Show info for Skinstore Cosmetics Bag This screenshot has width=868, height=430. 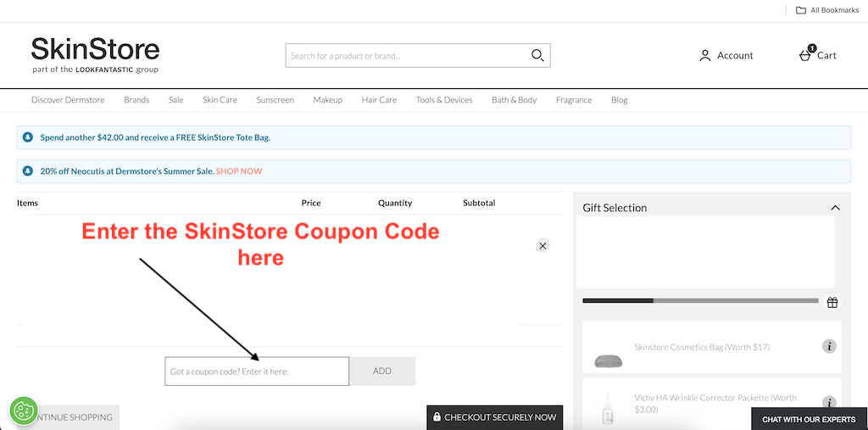(829, 346)
